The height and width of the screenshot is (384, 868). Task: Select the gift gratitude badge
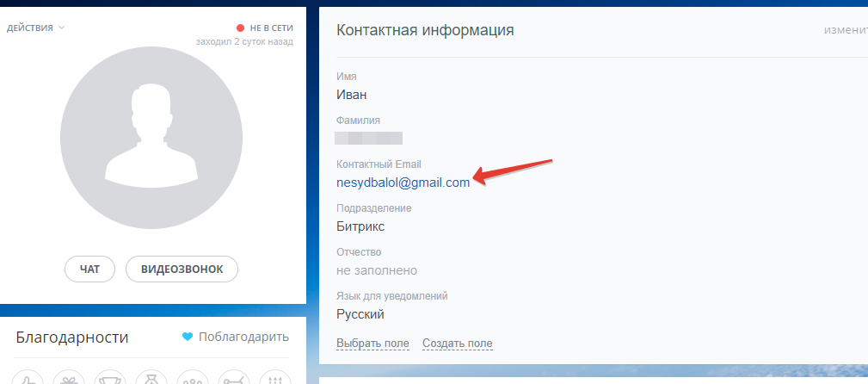69,377
